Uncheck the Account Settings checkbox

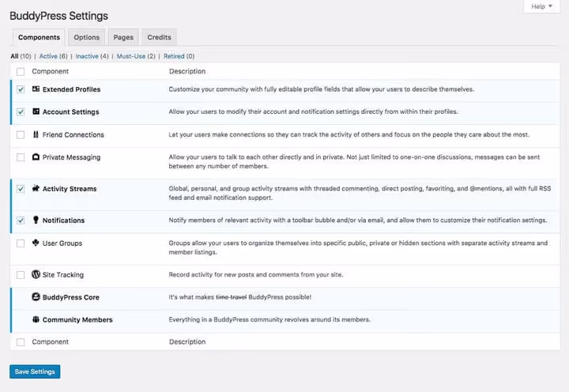21,111
